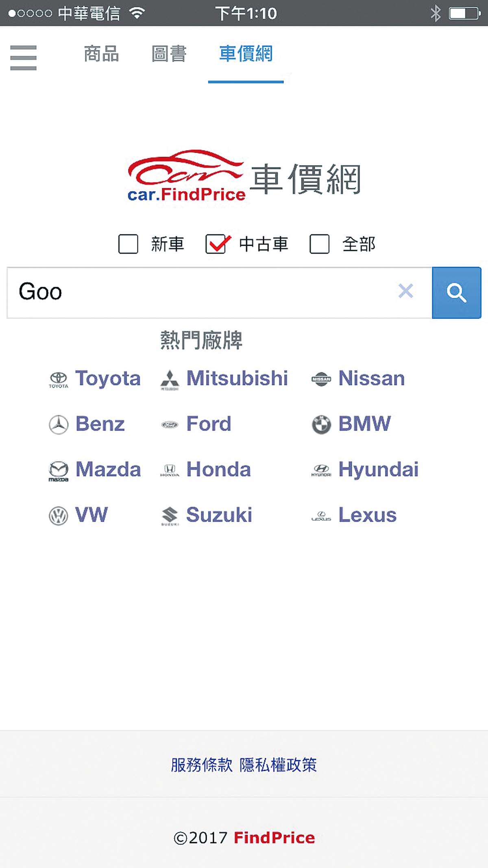Tap the Suzuki S logo
Image resolution: width=488 pixels, height=868 pixels.
tap(170, 516)
